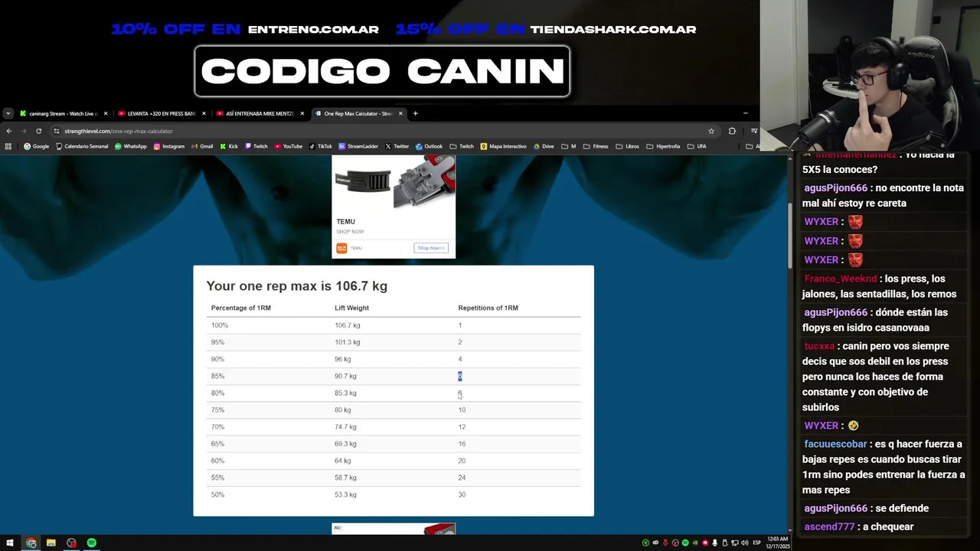This screenshot has height=551, width=980.
Task: Close the caninarg Stream tab
Action: pyautogui.click(x=106, y=113)
